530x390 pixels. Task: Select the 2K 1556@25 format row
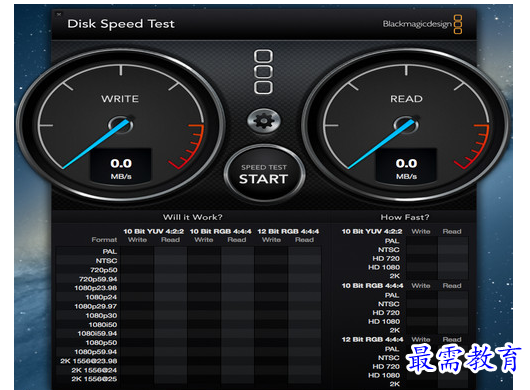188,379
